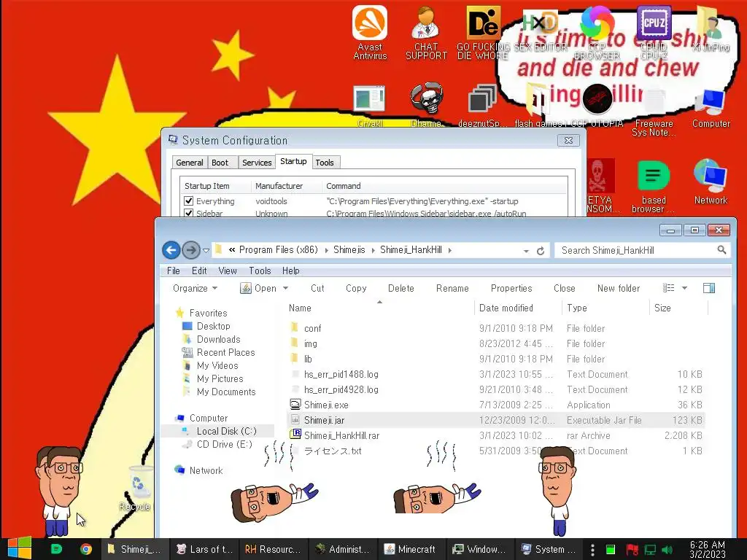This screenshot has height=560, width=747.
Task: Open the Avast Antivirus desktop icon
Action: click(x=370, y=32)
